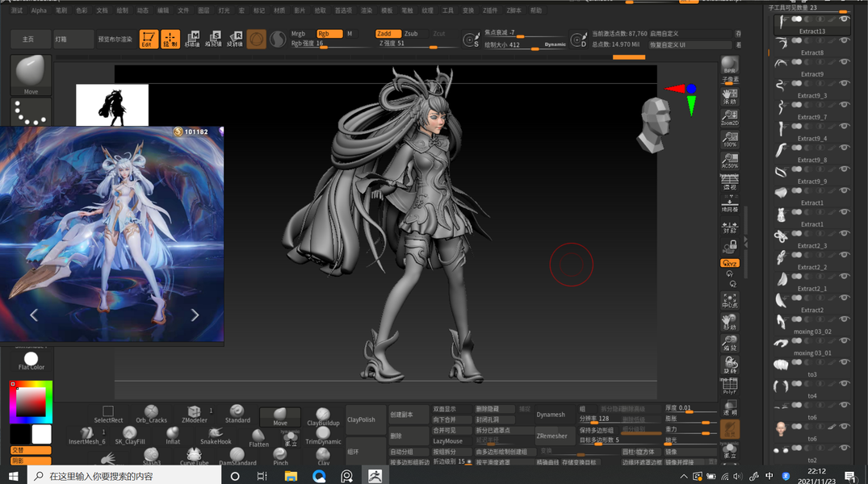Pick a color in the color picker square
This screenshot has width=868, height=484.
click(31, 403)
